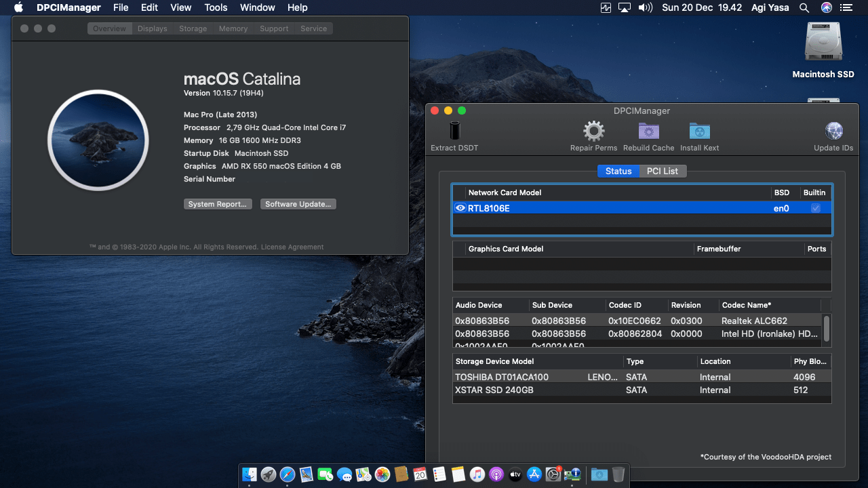Click the Siri menu bar icon

click(x=826, y=7)
